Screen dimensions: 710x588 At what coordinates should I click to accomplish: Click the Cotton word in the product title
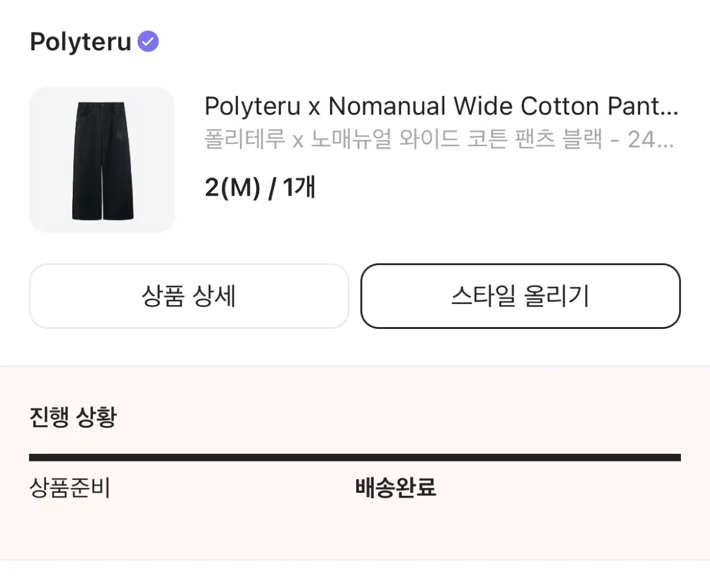click(561, 107)
